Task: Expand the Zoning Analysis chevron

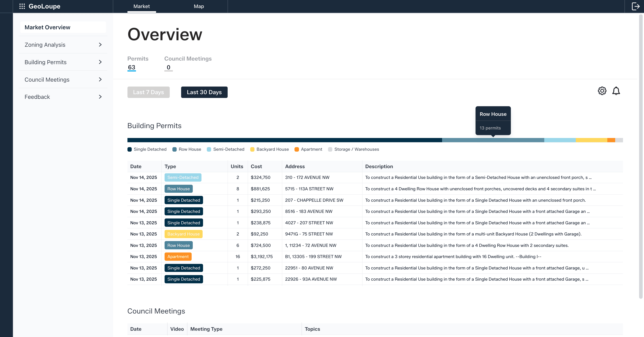Action: point(100,45)
